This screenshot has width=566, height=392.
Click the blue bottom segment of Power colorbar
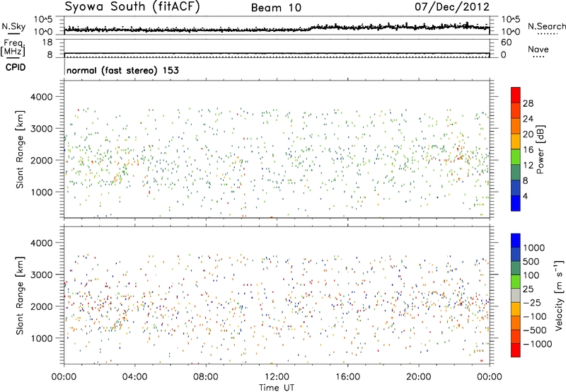(x=516, y=203)
